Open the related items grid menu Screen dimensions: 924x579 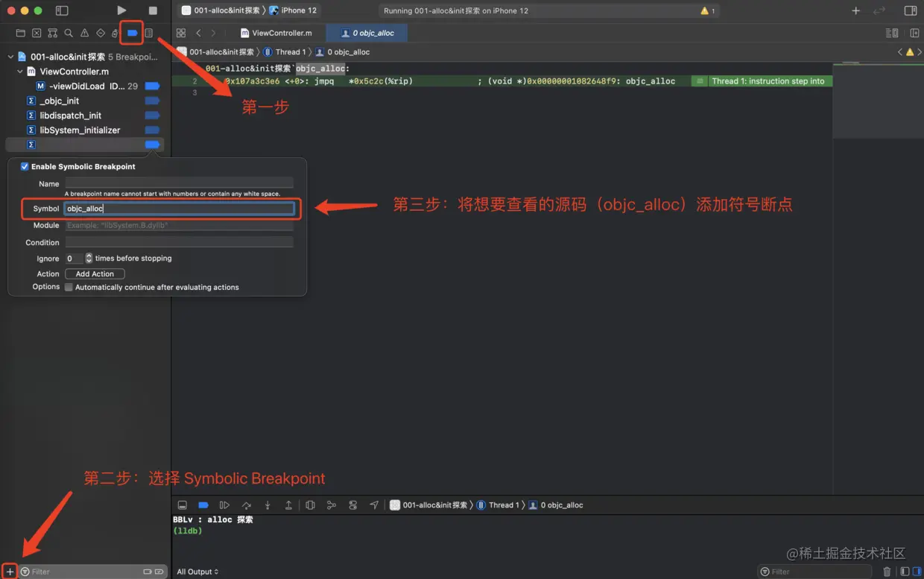pos(180,33)
